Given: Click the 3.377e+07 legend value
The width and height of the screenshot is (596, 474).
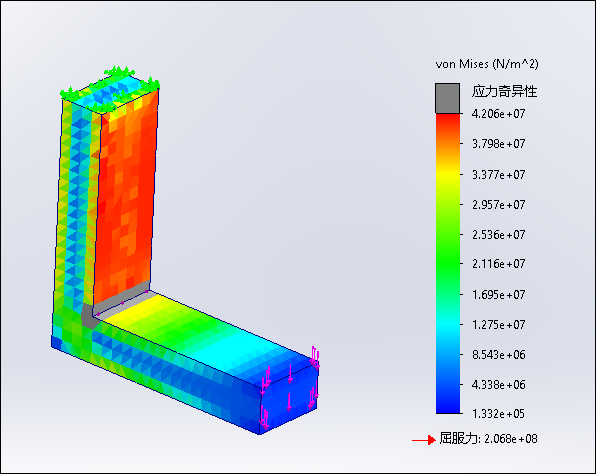Looking at the screenshot, I should [498, 174].
